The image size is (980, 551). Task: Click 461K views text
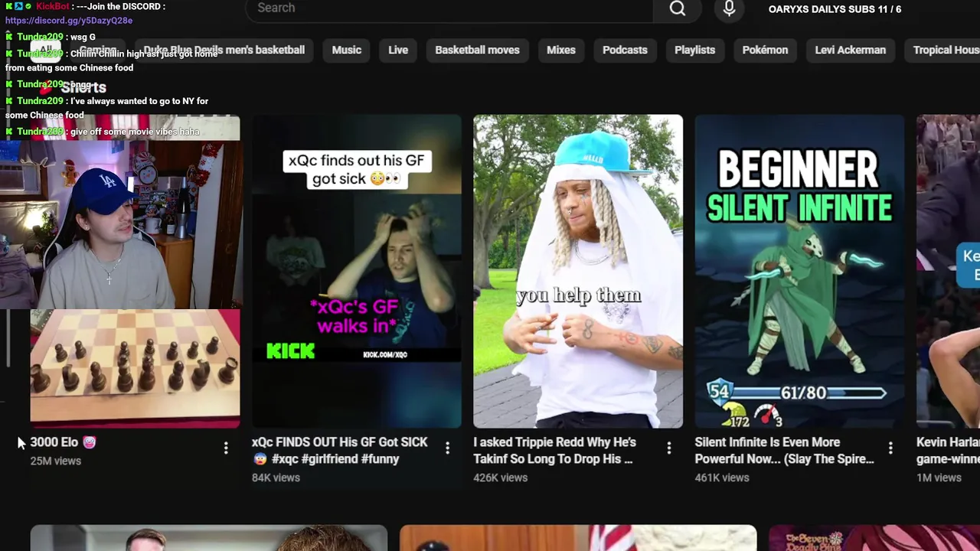point(722,478)
